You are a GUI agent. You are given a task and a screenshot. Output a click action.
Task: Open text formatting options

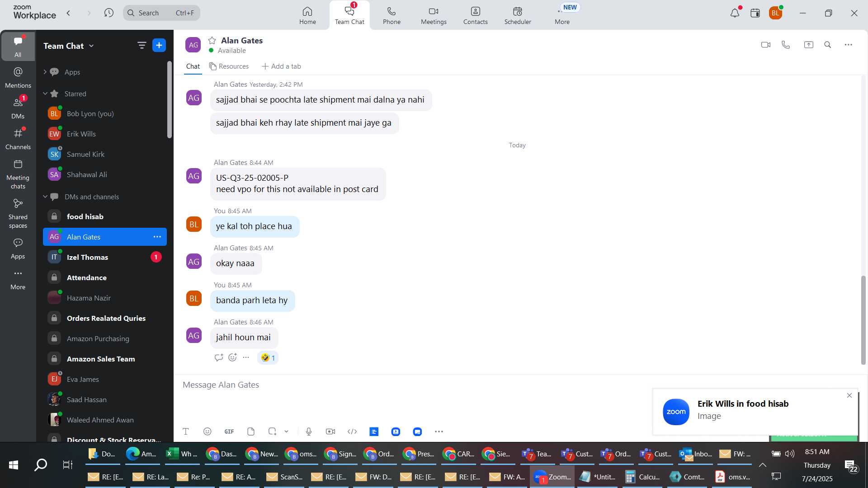185,432
